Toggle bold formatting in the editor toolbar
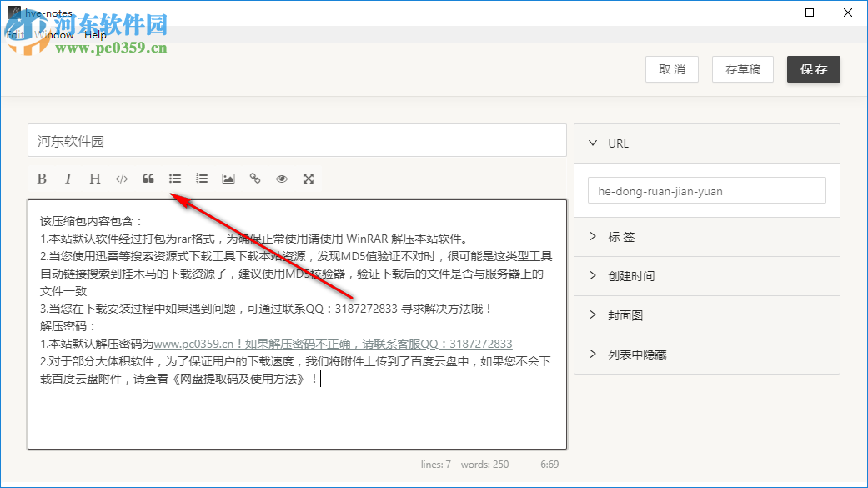The width and height of the screenshot is (868, 488). [42, 179]
